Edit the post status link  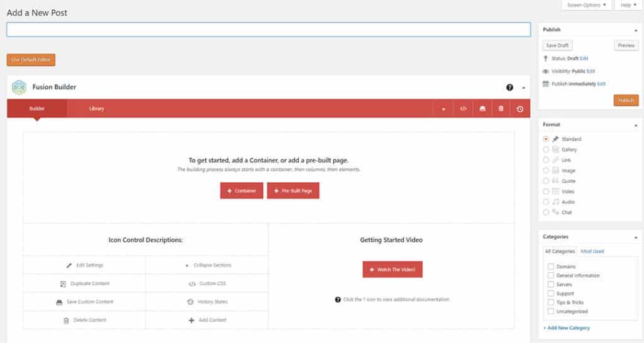[x=584, y=58]
